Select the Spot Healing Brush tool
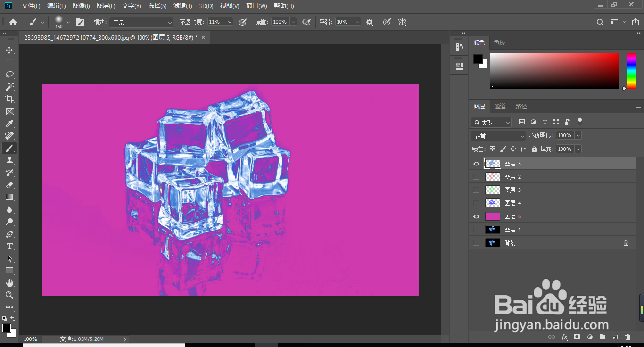The image size is (644, 347). (9, 136)
